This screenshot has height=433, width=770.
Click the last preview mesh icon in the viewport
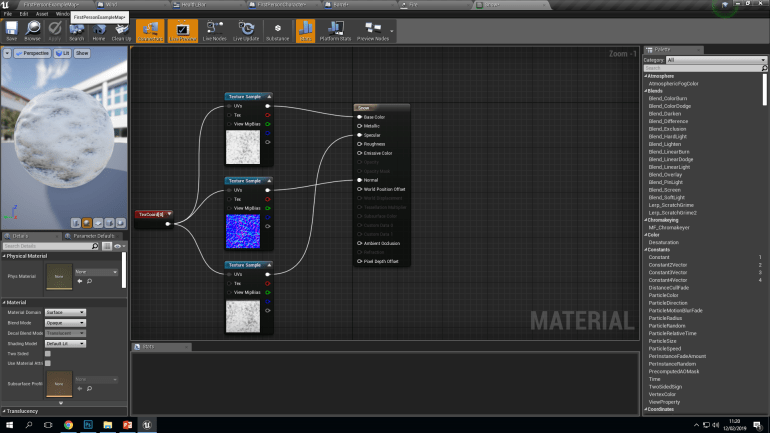click(120, 223)
